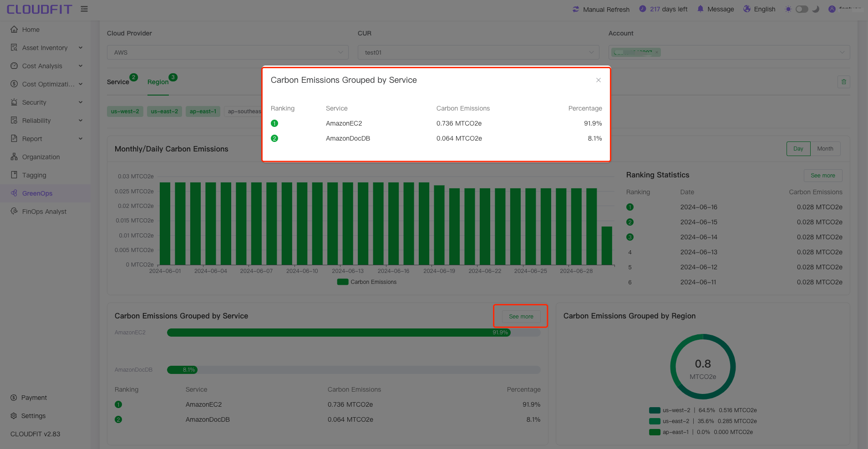Expand the Security menu chevron

pyautogui.click(x=81, y=102)
